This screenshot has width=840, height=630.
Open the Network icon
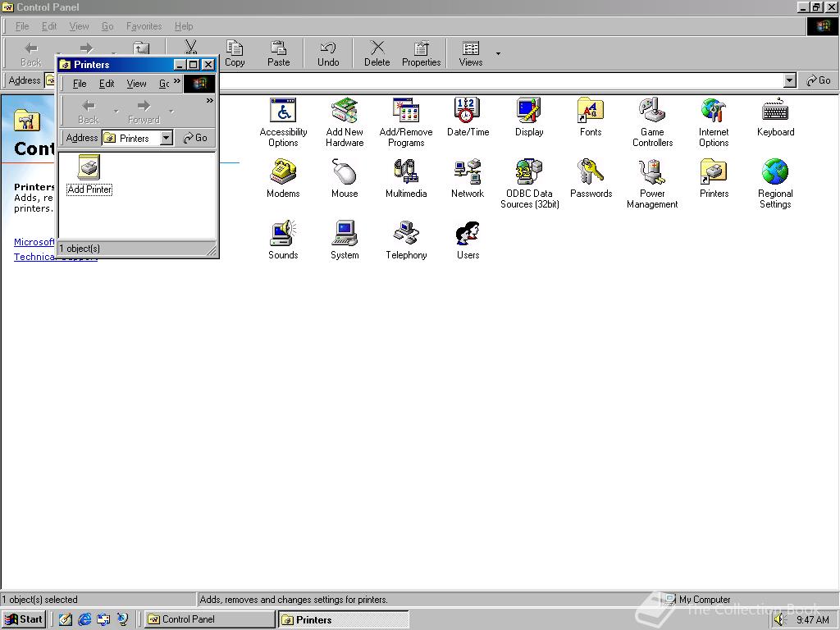[x=468, y=178]
